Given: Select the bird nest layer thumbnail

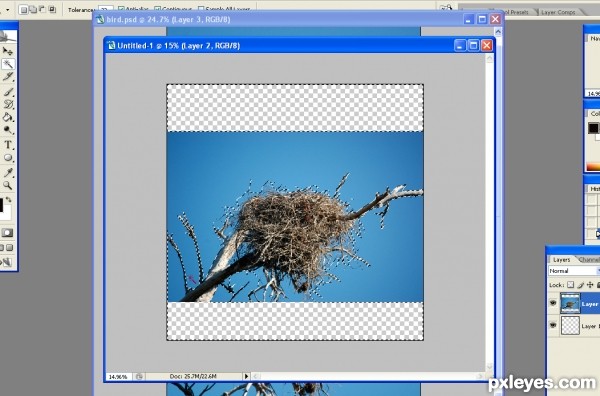Looking at the screenshot, I should click(570, 303).
